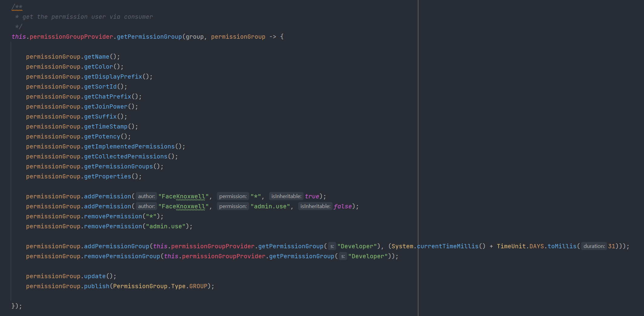
Task: Click the getSortId method call
Action: pyautogui.click(x=100, y=86)
